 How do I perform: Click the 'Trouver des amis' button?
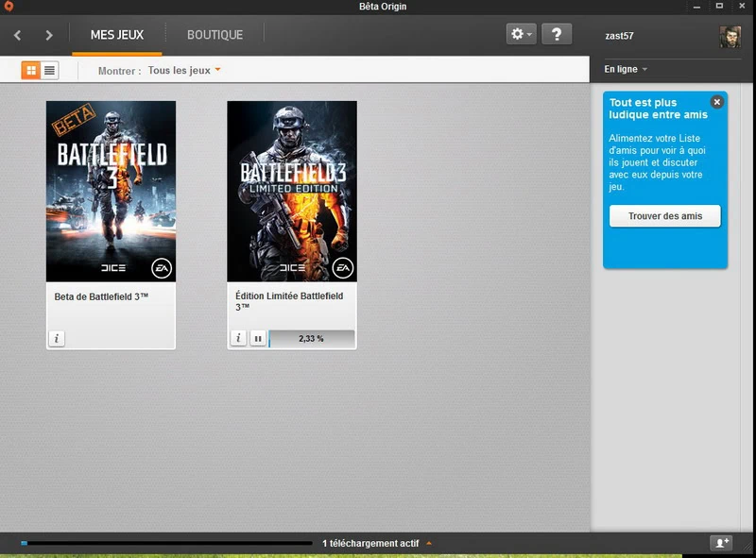click(x=665, y=216)
